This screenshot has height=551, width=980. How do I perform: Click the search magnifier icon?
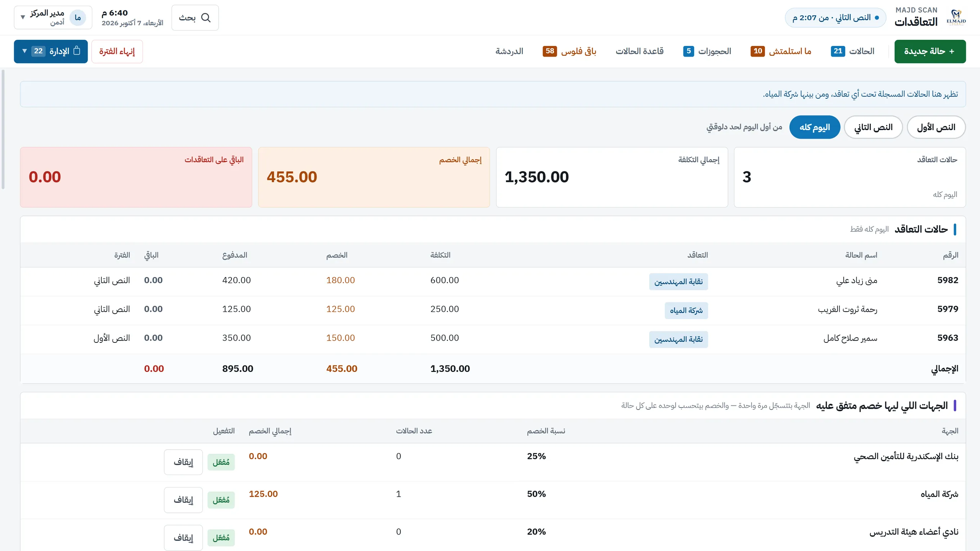click(x=206, y=18)
